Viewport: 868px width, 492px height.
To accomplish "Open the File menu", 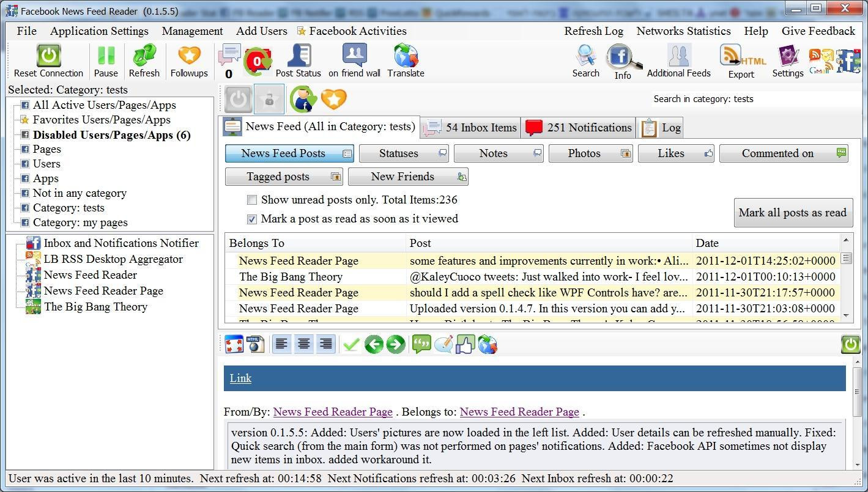I will click(27, 31).
